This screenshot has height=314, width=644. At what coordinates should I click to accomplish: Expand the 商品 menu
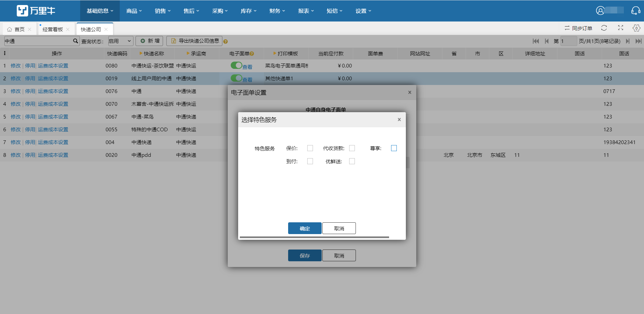point(134,11)
